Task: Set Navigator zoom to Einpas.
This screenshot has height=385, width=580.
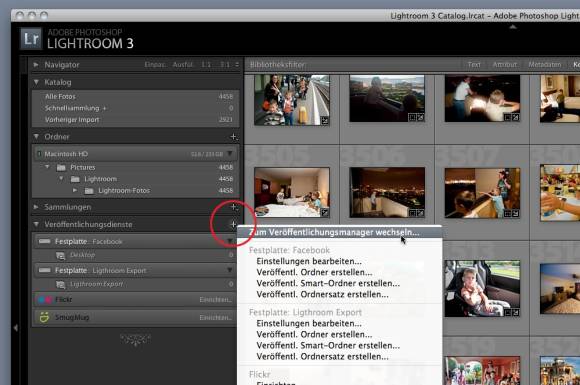Action: [155, 65]
